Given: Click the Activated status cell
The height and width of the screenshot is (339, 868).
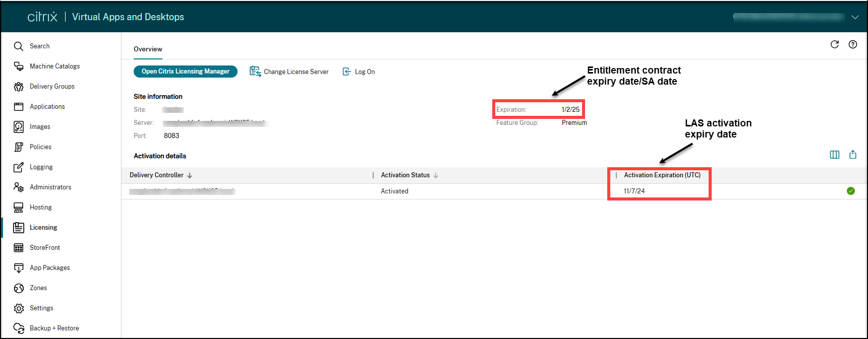Looking at the screenshot, I should coord(394,191).
